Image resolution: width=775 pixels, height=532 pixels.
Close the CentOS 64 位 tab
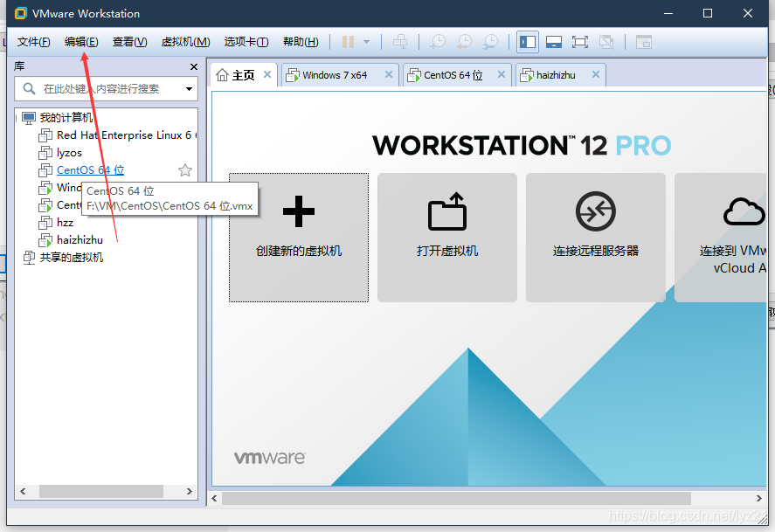point(502,74)
